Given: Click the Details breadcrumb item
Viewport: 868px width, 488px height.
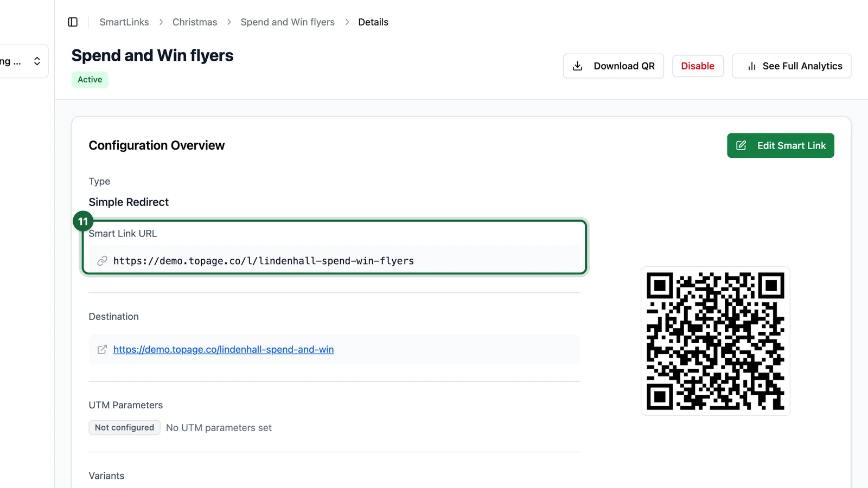Looking at the screenshot, I should tap(373, 22).
